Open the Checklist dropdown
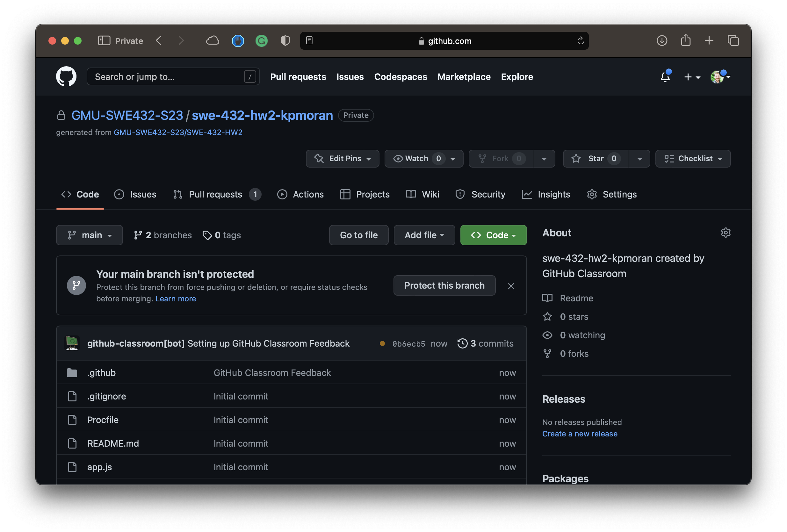This screenshot has height=532, width=787. 693,158
